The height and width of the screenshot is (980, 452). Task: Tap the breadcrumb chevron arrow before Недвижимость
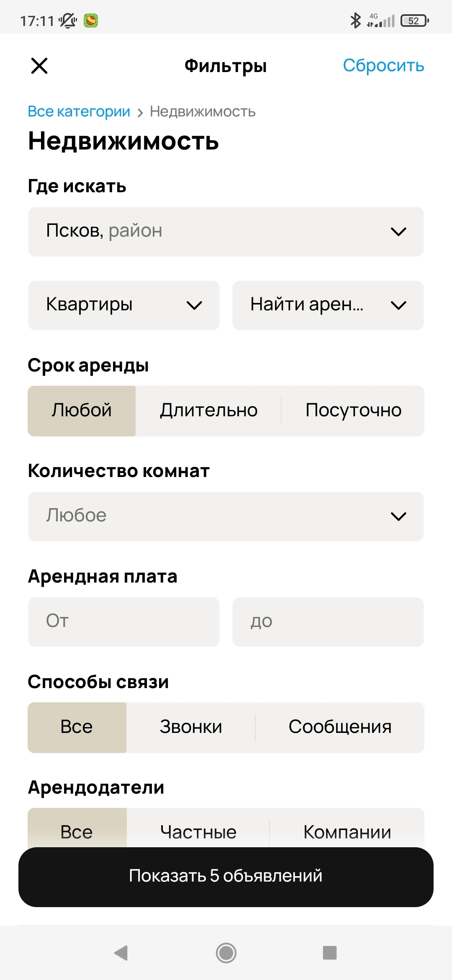(x=140, y=112)
